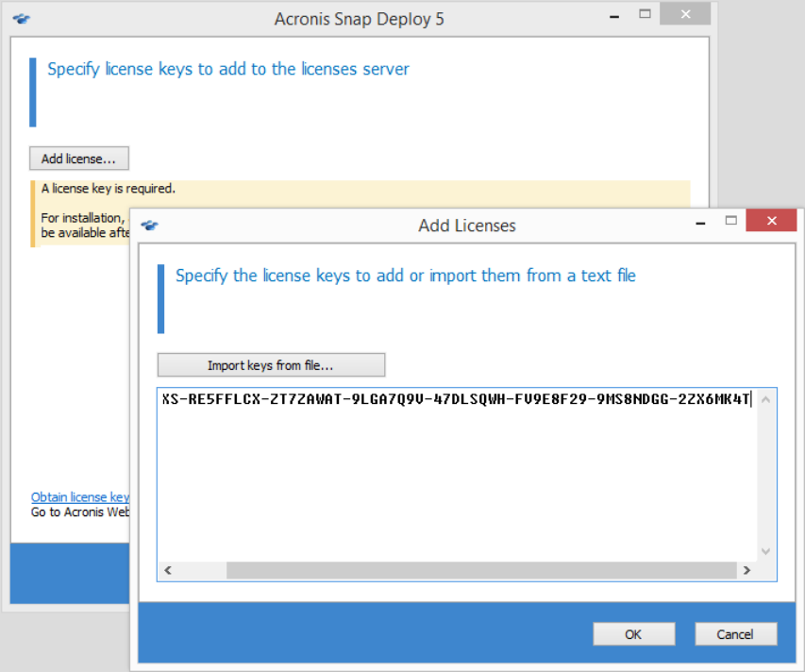Click Acronis icon in Snap Deploy title bar
The height and width of the screenshot is (672, 805).
tap(22, 19)
